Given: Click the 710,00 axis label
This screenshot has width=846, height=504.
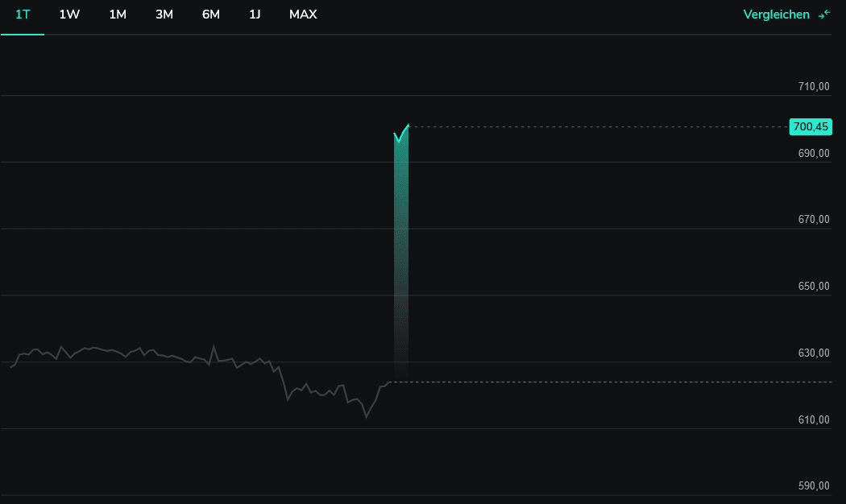Looking at the screenshot, I should point(813,86).
